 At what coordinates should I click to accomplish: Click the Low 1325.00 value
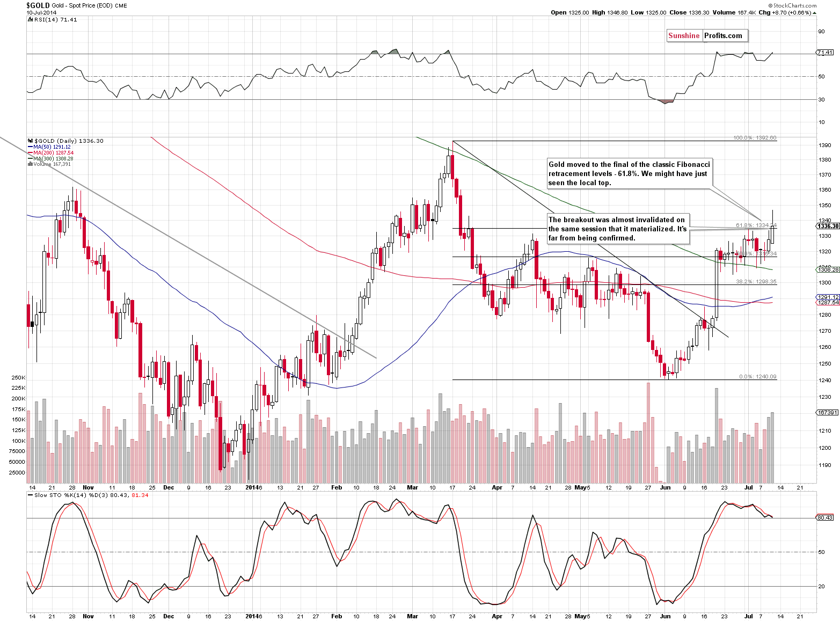tap(649, 12)
